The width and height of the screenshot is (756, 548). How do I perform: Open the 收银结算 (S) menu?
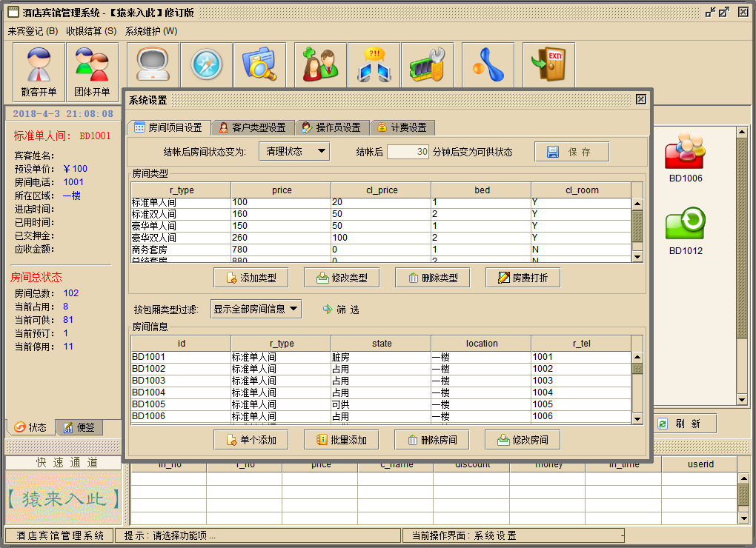[x=92, y=31]
